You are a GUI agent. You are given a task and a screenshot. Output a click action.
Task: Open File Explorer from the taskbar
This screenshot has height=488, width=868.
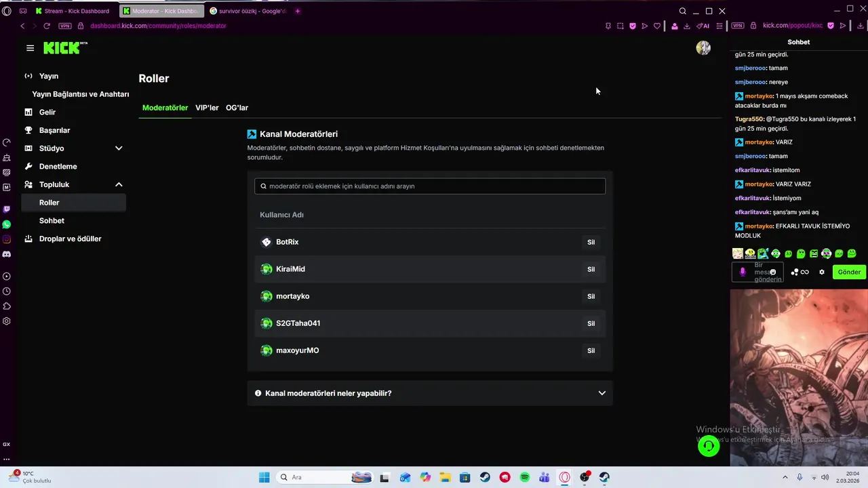click(x=445, y=477)
